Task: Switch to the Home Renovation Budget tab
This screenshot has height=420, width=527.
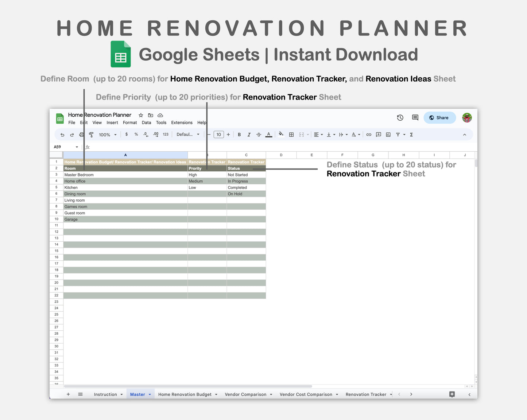Action: click(185, 394)
